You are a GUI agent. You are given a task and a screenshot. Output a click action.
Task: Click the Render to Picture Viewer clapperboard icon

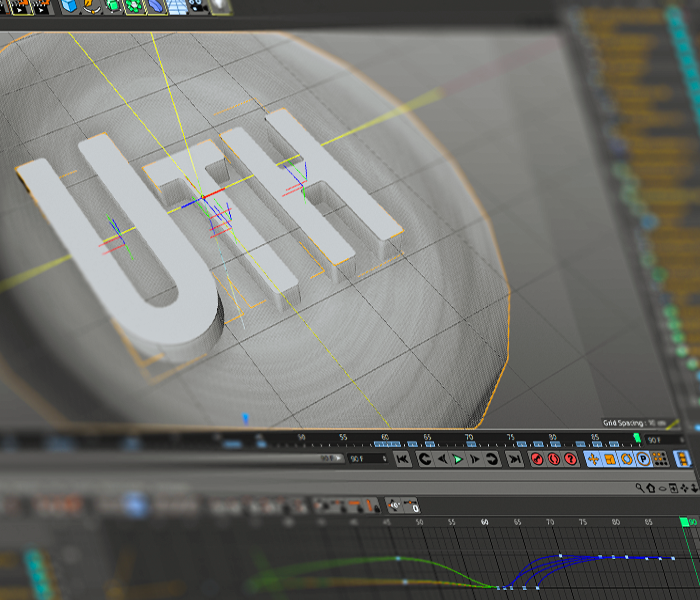20,7
